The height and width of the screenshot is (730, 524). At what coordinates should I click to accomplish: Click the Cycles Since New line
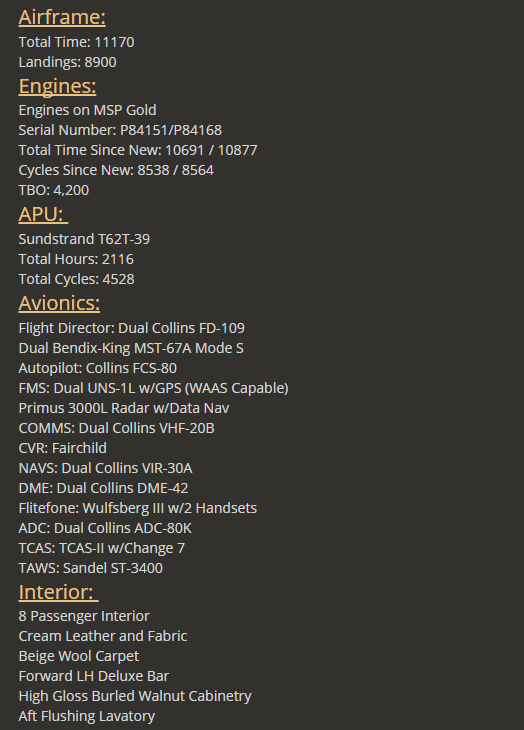coord(116,170)
